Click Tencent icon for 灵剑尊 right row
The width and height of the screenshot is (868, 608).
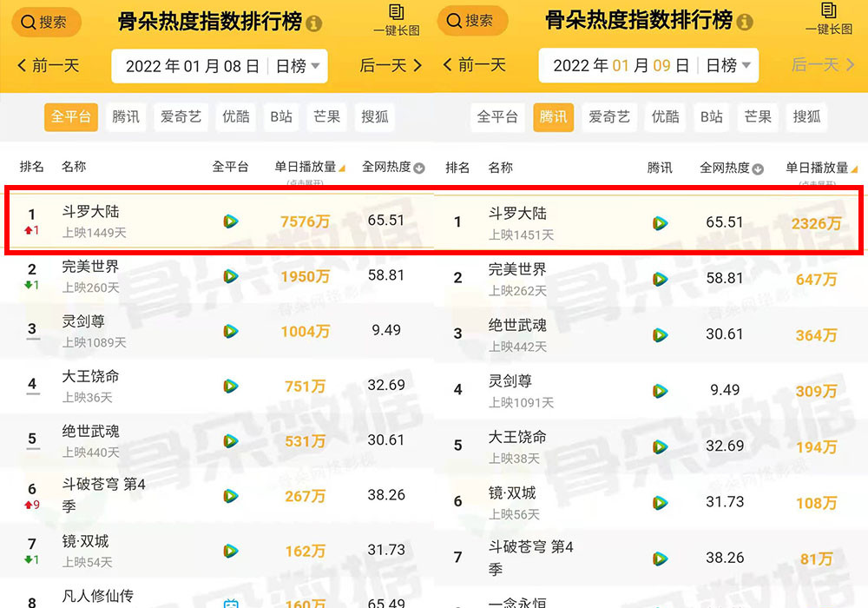point(660,391)
